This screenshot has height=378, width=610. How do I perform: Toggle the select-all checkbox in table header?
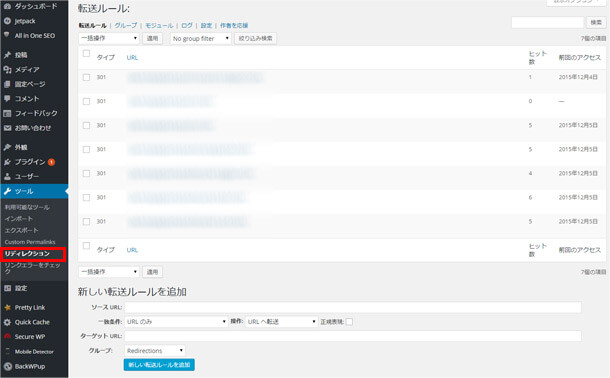(86, 53)
